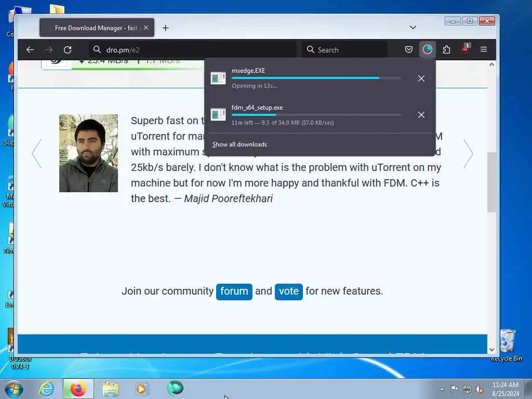Open the Firefox hamburger application menu
This screenshot has height=399, width=532.
(484, 50)
